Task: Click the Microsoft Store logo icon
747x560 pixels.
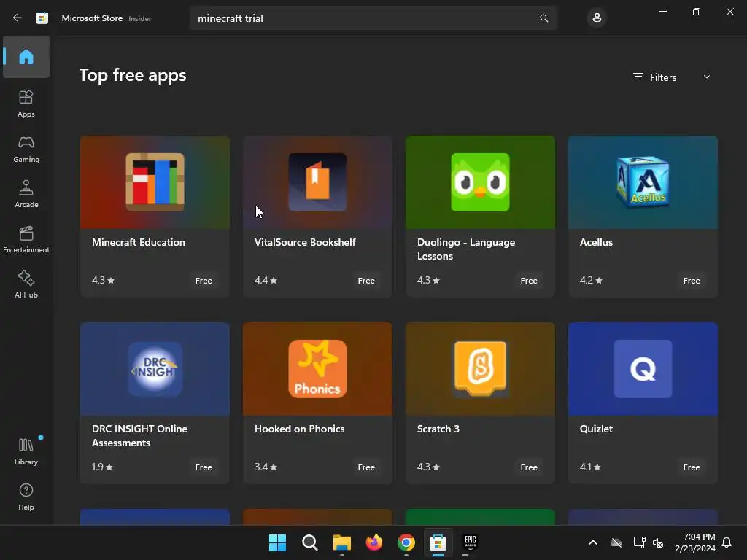Action: 42,18
